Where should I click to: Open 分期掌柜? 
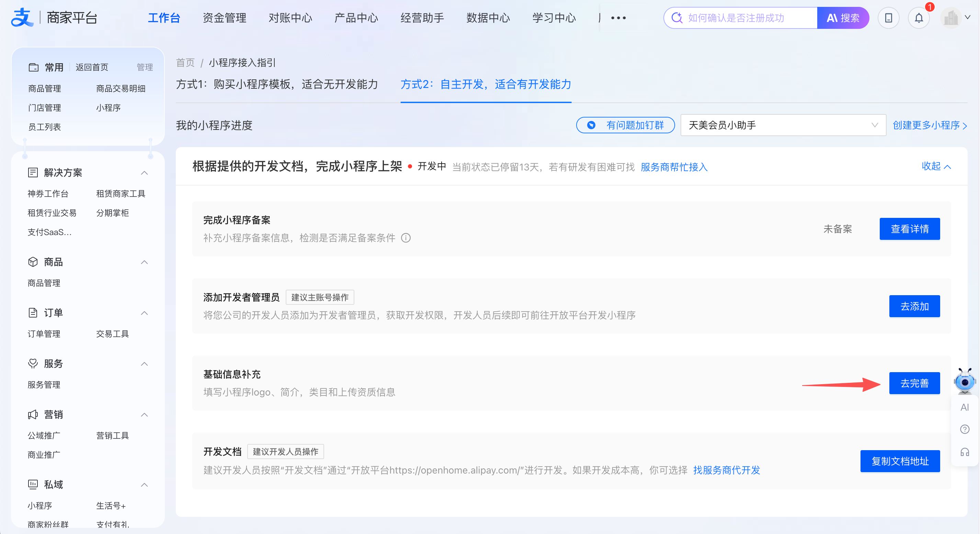pyautogui.click(x=113, y=213)
